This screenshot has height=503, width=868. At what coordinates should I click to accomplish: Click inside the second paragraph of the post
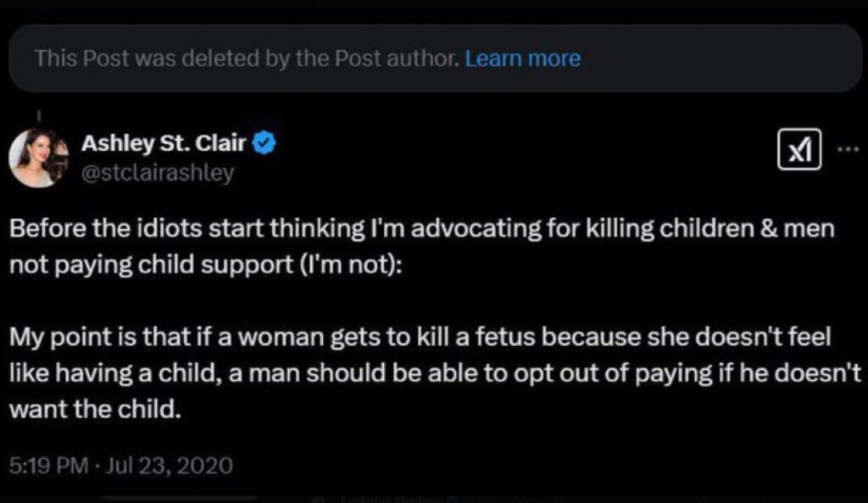coord(424,372)
